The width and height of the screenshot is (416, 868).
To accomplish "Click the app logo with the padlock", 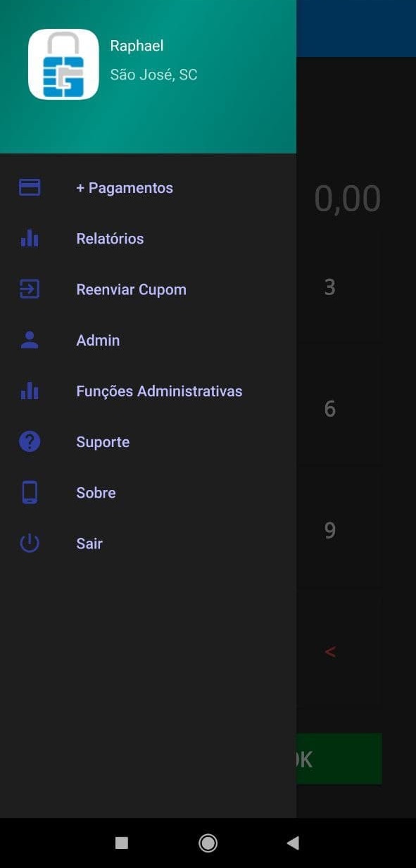I will pos(63,63).
